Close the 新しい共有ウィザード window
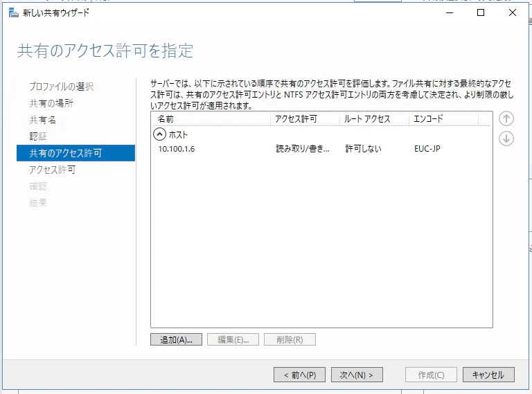Screen dimensions: 532x394 (513, 13)
